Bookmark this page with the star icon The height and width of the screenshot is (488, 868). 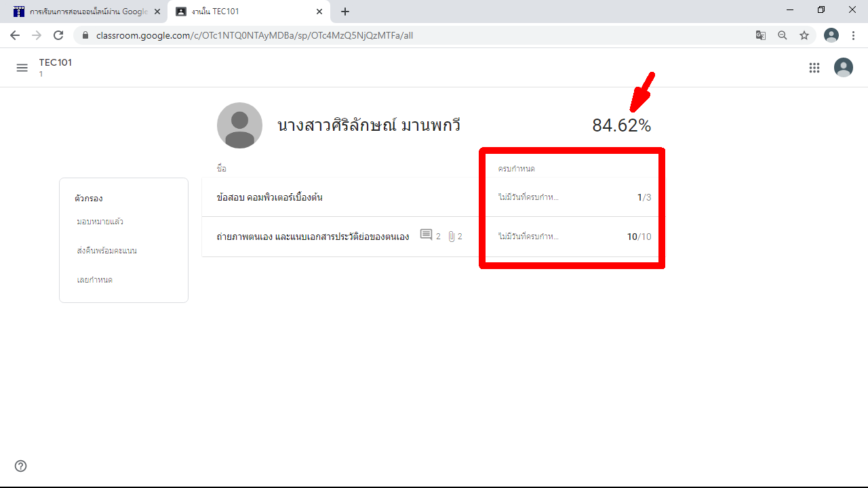pyautogui.click(x=804, y=35)
